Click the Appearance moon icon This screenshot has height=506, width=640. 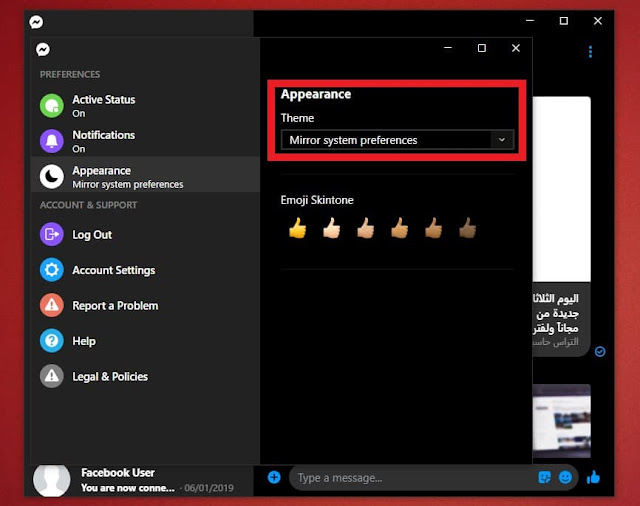[52, 177]
